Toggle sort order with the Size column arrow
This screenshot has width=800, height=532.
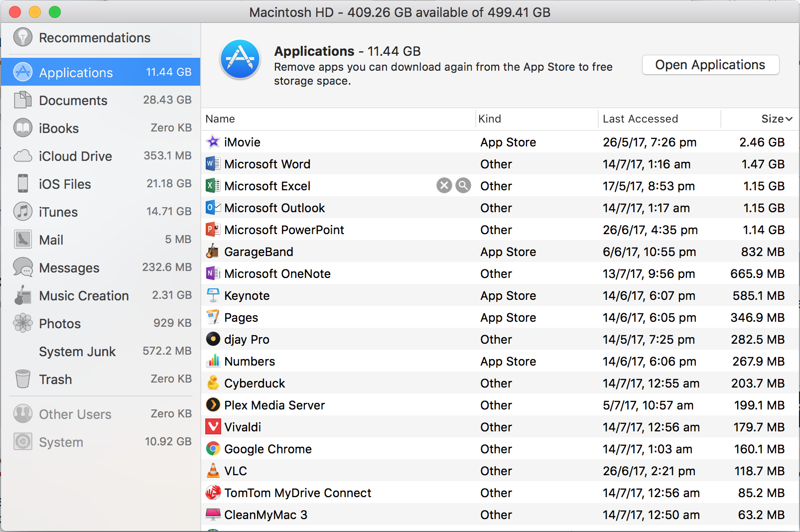coord(789,119)
